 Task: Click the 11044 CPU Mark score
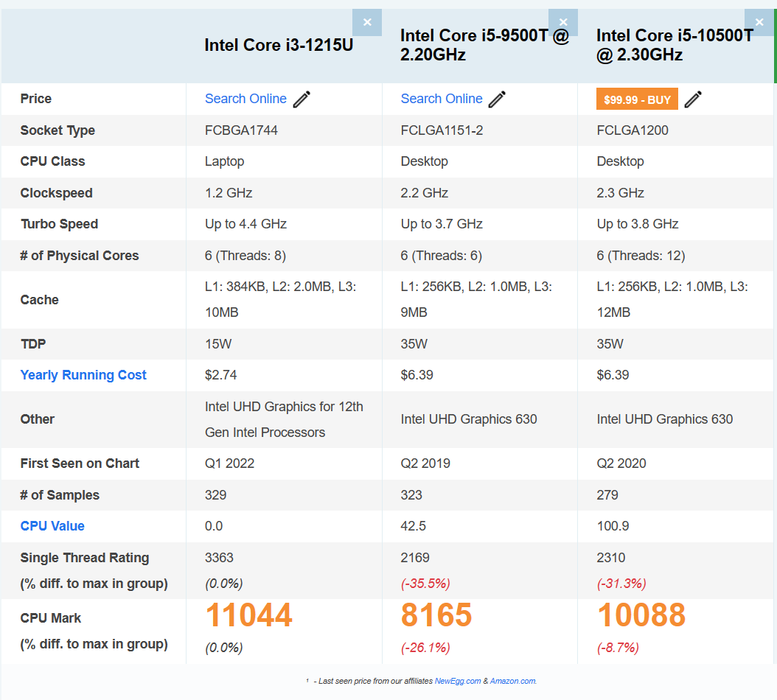248,615
